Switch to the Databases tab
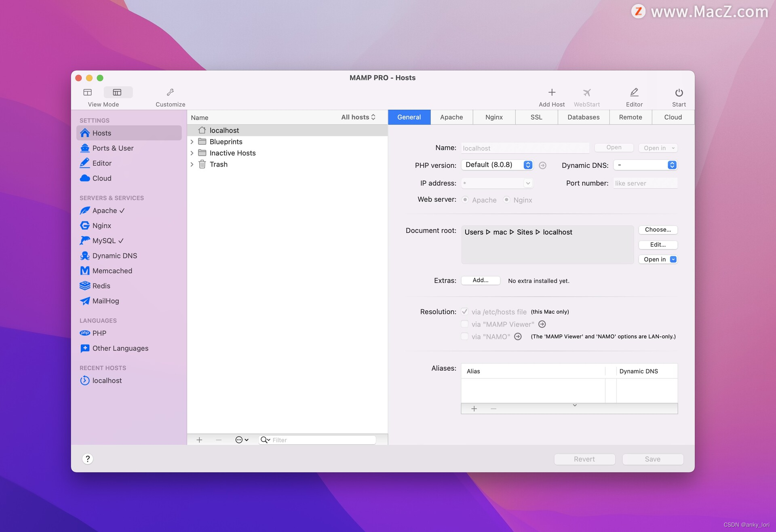Image resolution: width=776 pixels, height=532 pixels. (x=583, y=117)
